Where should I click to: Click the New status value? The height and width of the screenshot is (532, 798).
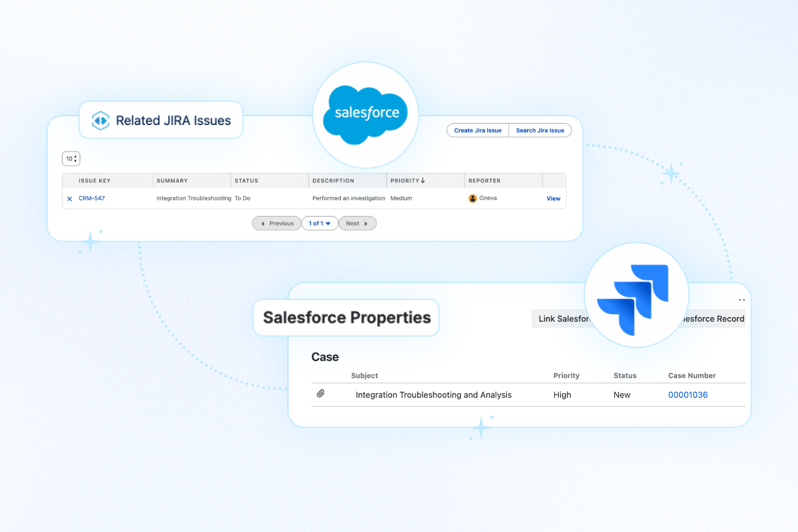622,395
